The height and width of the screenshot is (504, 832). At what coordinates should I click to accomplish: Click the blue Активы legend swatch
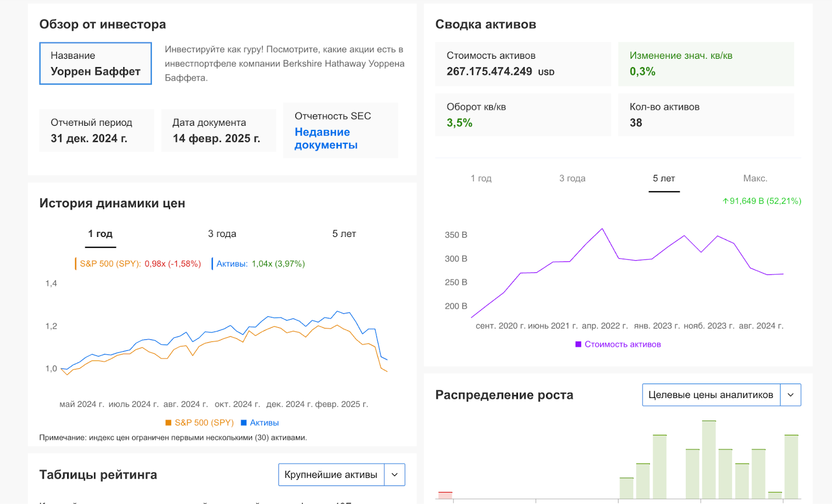point(243,423)
